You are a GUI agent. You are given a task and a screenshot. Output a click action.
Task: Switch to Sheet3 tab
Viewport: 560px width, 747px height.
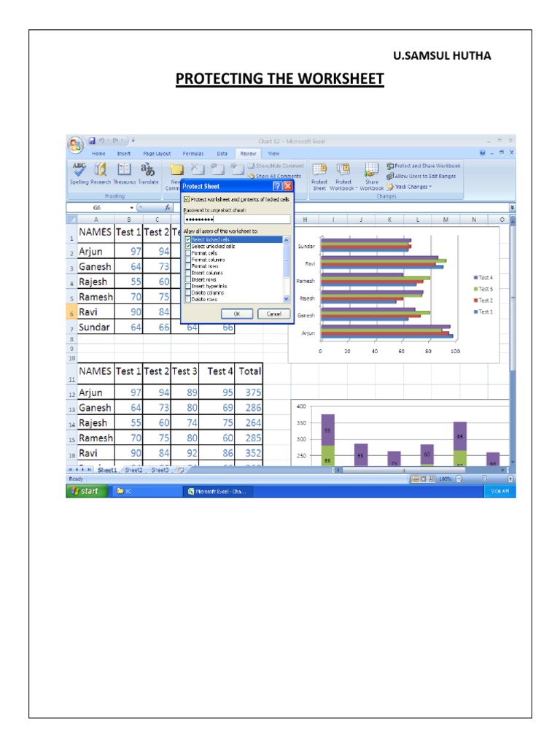coord(160,470)
